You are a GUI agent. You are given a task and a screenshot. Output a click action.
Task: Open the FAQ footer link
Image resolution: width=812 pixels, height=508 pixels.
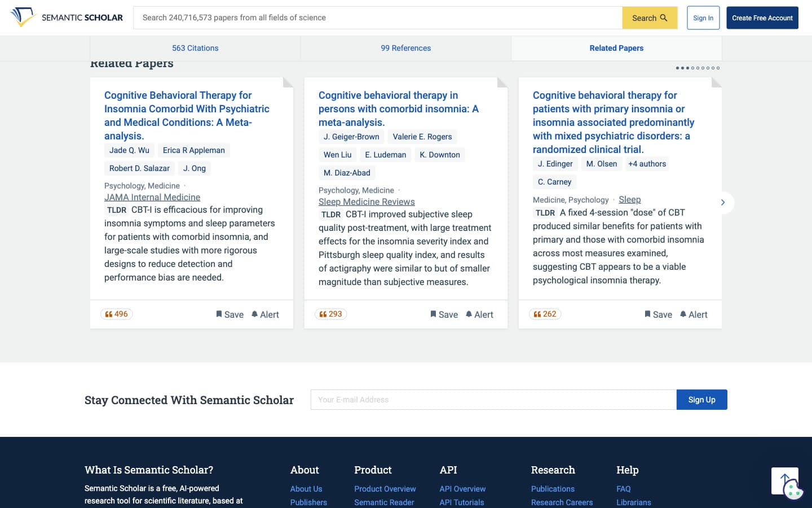coord(624,489)
